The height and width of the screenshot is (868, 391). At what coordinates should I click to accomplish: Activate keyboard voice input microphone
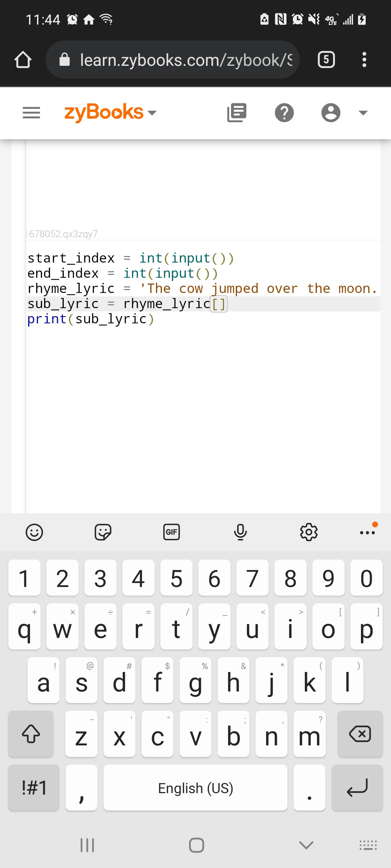(x=240, y=532)
